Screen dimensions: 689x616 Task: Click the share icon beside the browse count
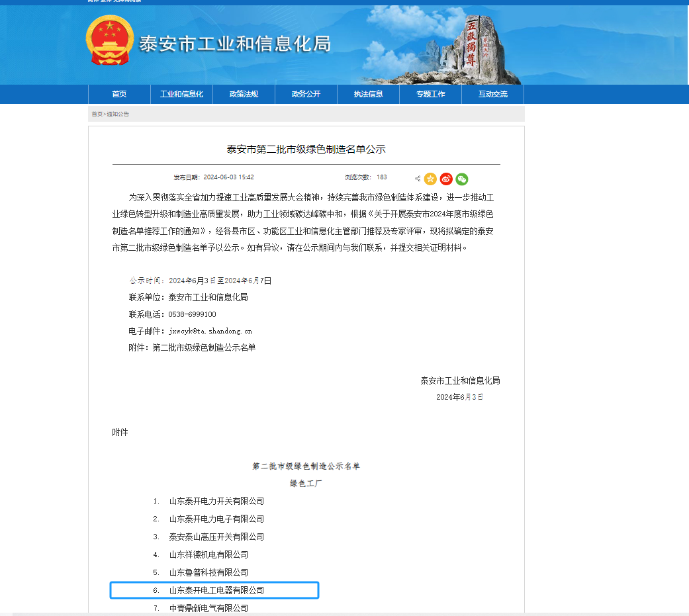coord(418,179)
